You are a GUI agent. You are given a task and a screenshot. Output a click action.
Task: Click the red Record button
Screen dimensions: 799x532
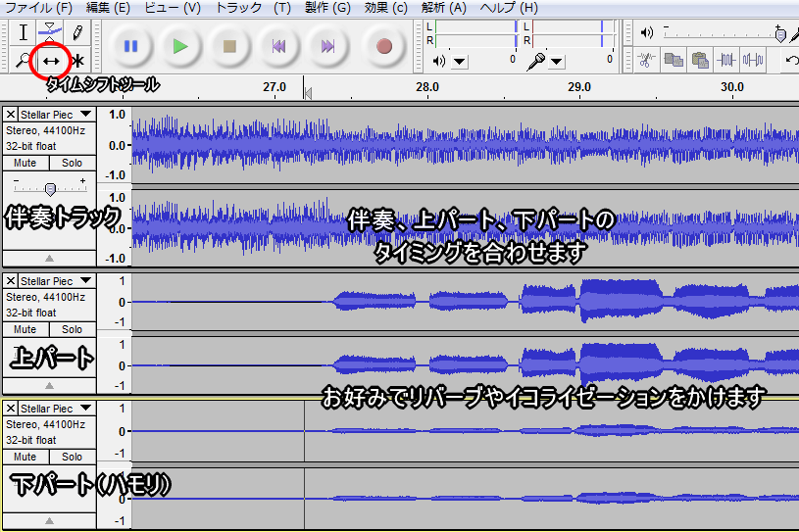click(x=383, y=47)
